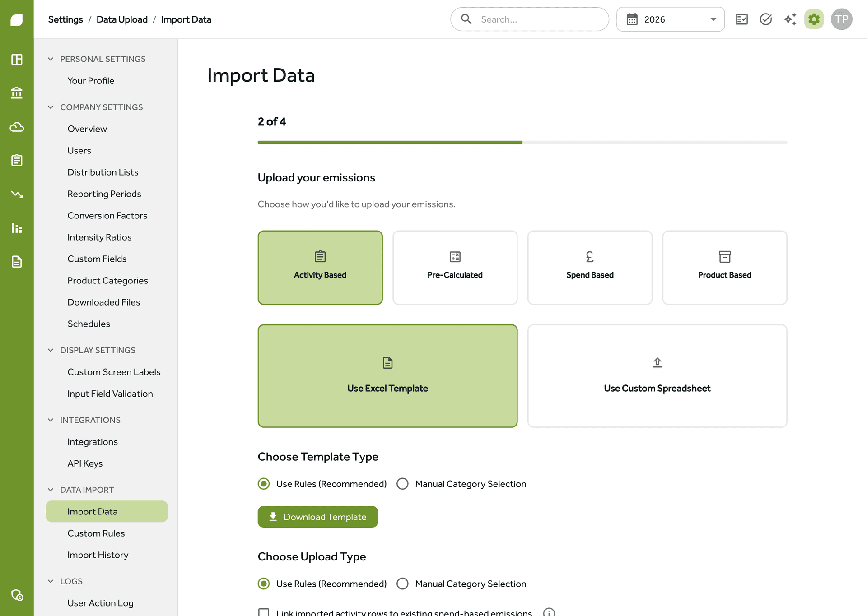This screenshot has height=616, width=867.
Task: Open the clipboard icon in left rail
Action: (x=17, y=160)
